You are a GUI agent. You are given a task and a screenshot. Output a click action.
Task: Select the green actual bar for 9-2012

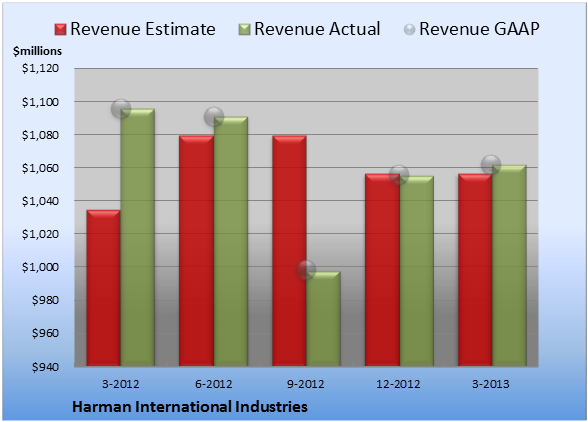(x=324, y=318)
